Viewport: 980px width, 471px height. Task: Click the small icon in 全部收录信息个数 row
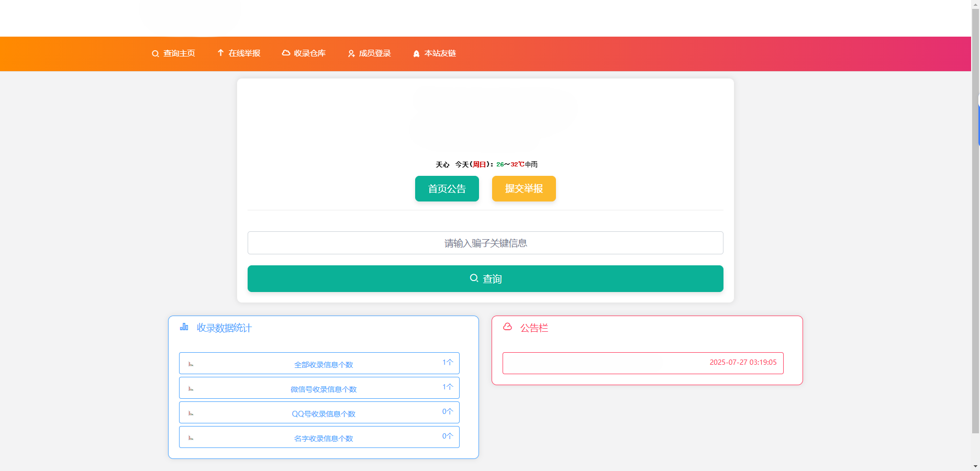pyautogui.click(x=191, y=364)
